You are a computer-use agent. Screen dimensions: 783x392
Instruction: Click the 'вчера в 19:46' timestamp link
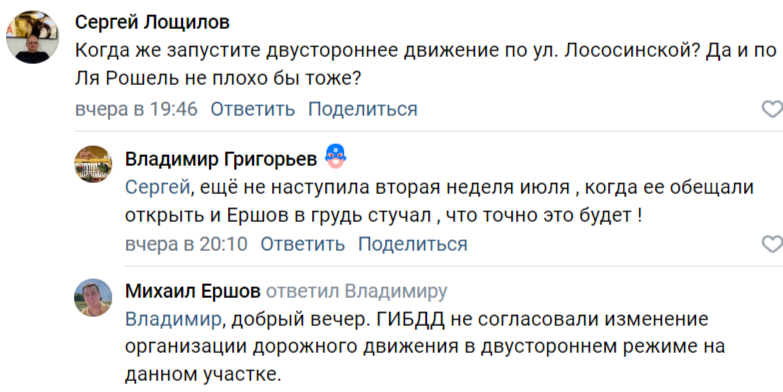tap(136, 109)
